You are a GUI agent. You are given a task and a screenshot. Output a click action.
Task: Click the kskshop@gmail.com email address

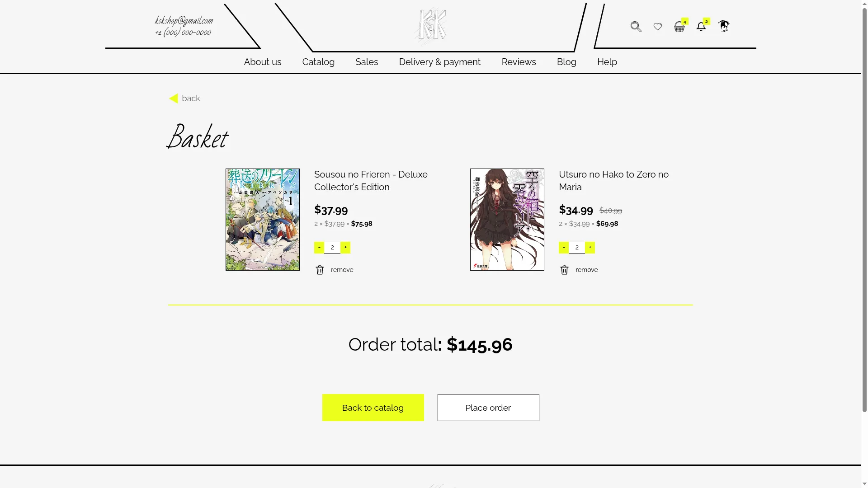click(184, 21)
